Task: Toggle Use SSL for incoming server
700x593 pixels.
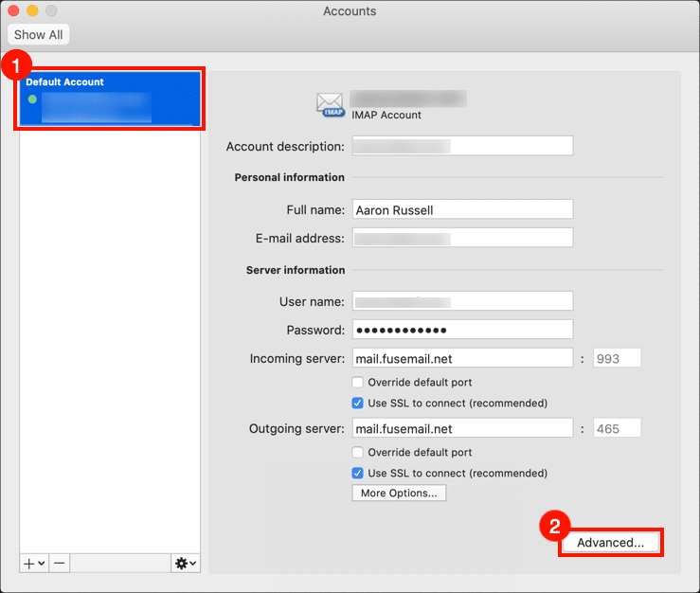Action: point(358,403)
